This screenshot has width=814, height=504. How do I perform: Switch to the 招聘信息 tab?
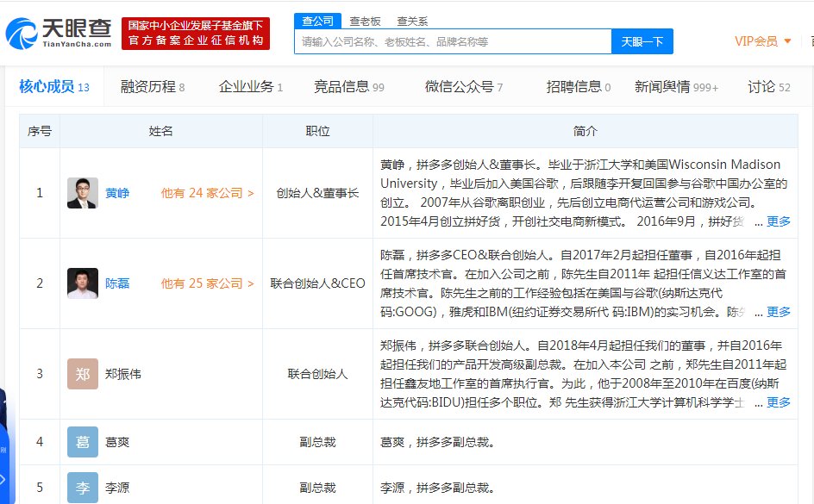579,87
